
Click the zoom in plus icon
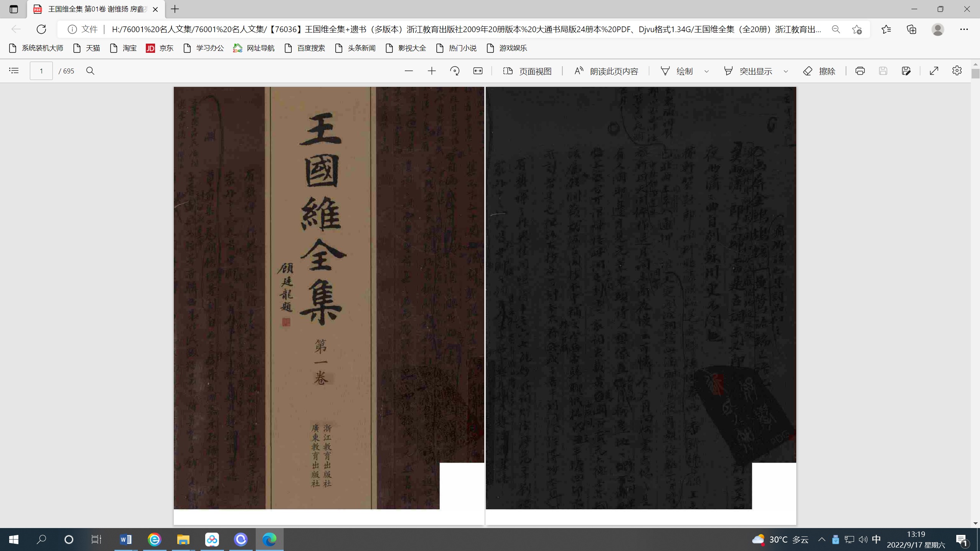pos(431,71)
